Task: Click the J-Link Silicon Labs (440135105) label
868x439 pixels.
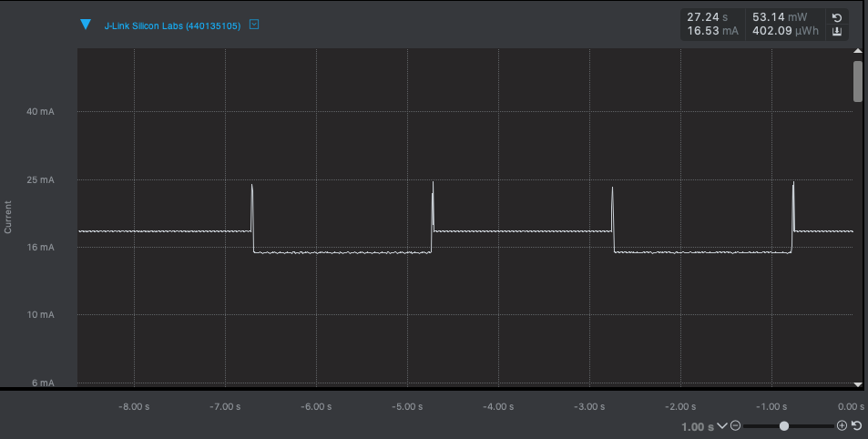Action: 172,26
